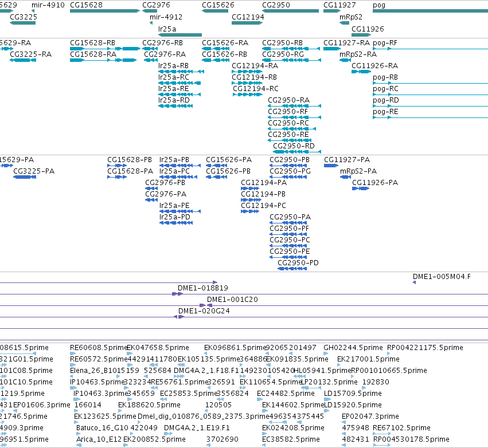Click EST Arica_10_E12
The height and width of the screenshot is (448, 488).
coord(99,439)
